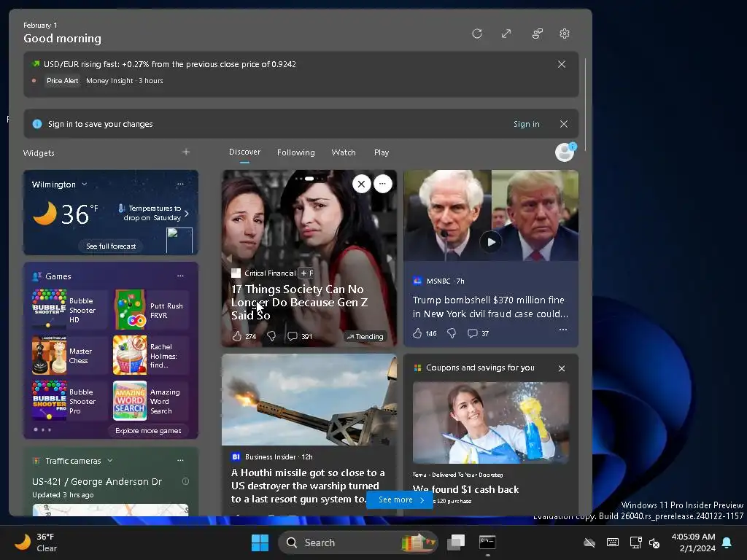Launch Bubble Shooter HD game
747x560 pixels.
pyautogui.click(x=69, y=309)
